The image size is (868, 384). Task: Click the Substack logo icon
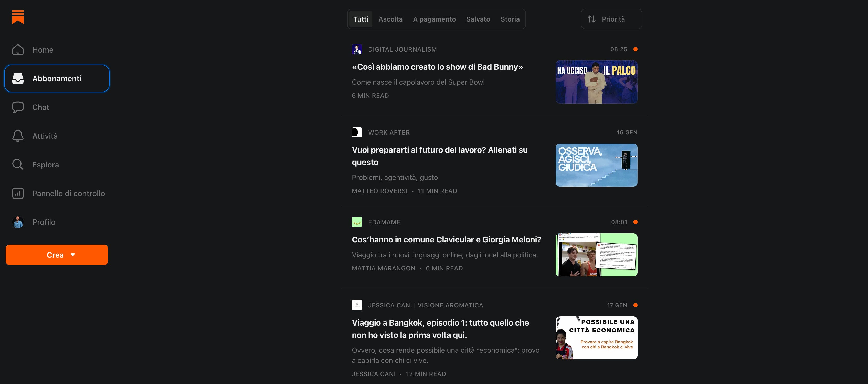coord(18,17)
